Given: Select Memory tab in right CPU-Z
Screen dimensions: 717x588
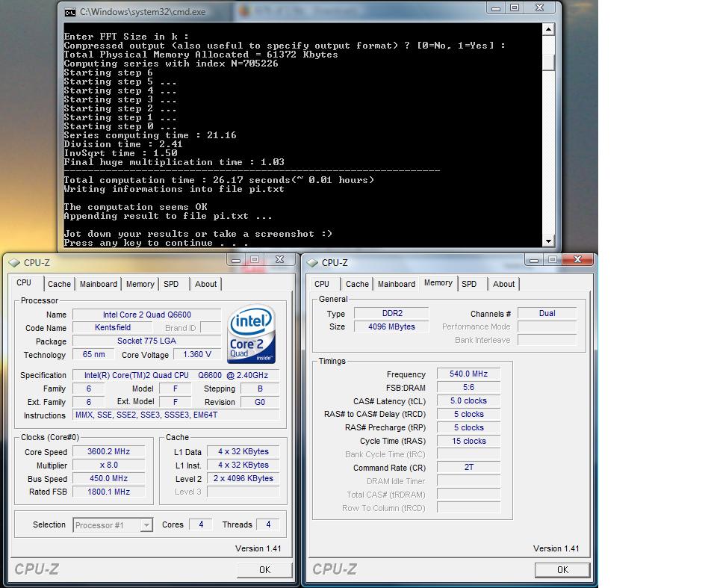Looking at the screenshot, I should (x=438, y=282).
